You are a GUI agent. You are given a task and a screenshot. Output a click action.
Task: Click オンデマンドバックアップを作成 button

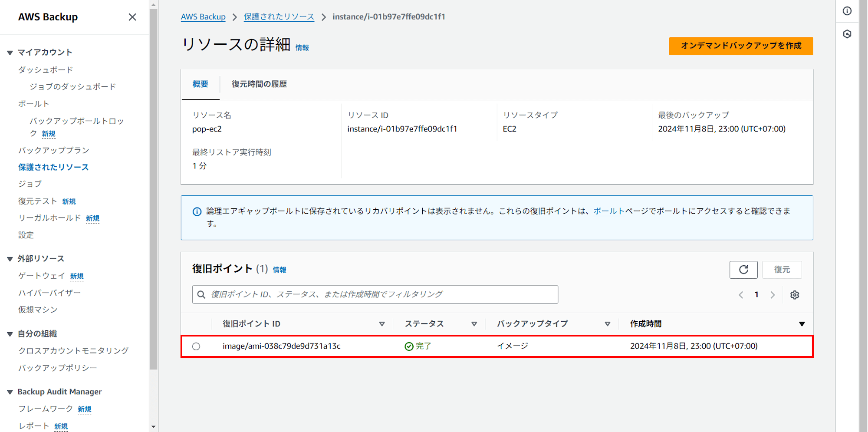(741, 46)
